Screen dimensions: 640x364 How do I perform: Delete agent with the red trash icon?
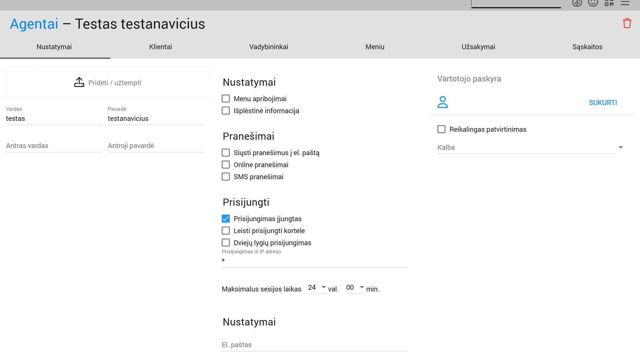(627, 23)
